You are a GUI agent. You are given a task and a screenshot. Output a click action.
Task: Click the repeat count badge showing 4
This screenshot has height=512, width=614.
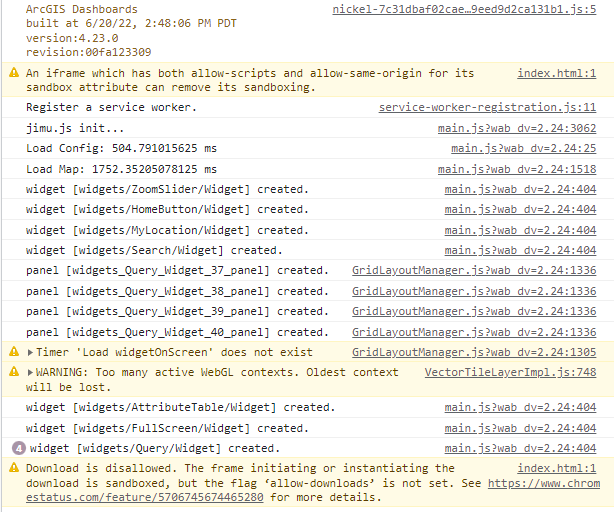17,448
